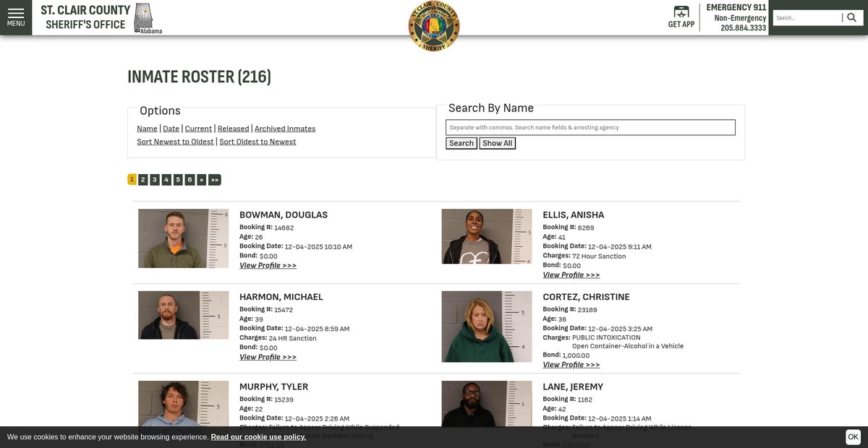View Profile for Ellis, Anisha
Image resolution: width=868 pixels, height=448 pixels.
(x=571, y=275)
